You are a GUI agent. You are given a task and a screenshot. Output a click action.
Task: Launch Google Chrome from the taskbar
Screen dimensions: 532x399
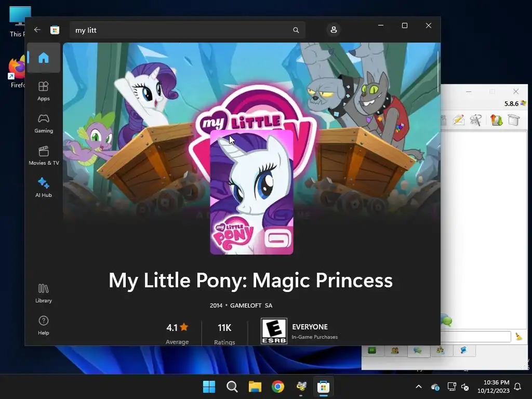278,387
